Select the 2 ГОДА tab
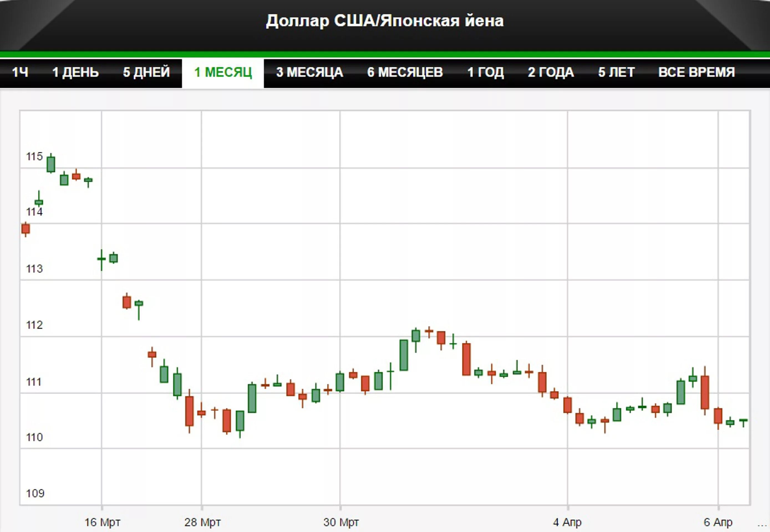770x532 pixels. point(551,72)
